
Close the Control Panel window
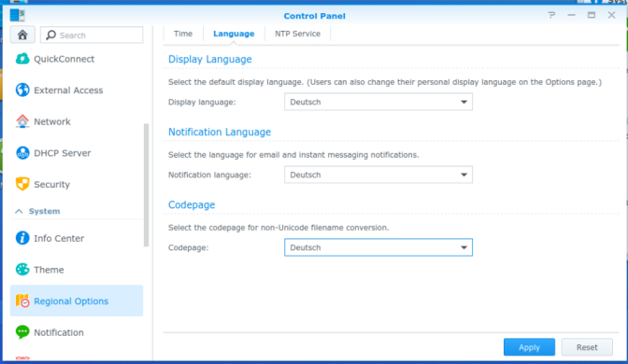611,15
